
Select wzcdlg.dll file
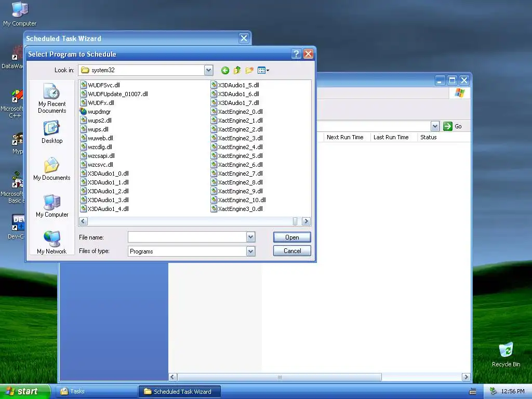pyautogui.click(x=96, y=147)
